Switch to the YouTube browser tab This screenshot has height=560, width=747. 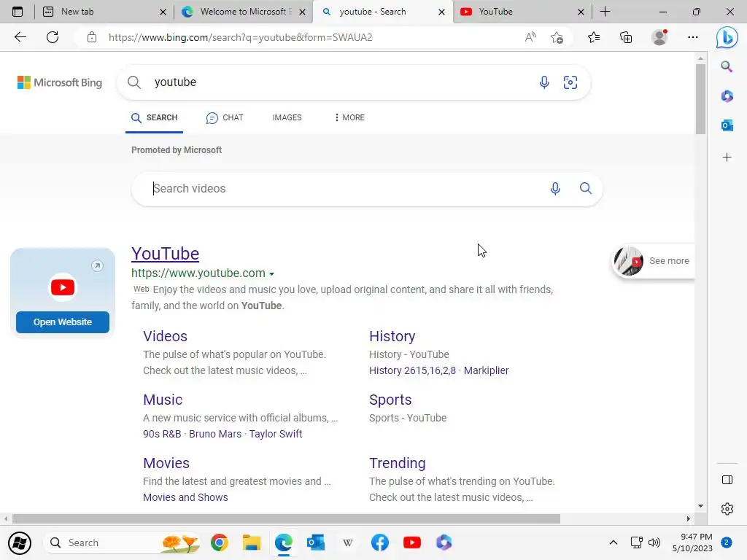click(x=522, y=12)
